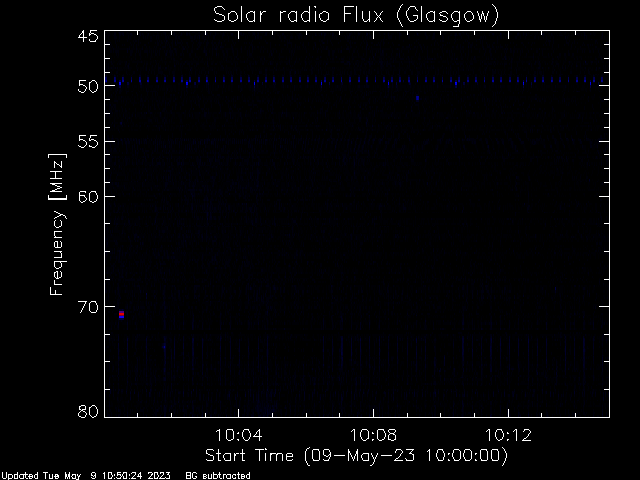Click the 10:08 time axis label
640x480 pixels.
(373, 435)
